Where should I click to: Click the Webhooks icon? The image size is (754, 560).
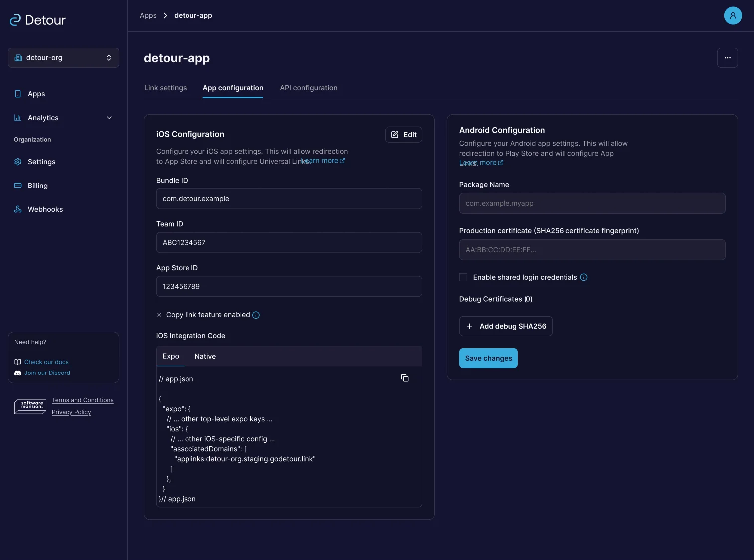18,209
